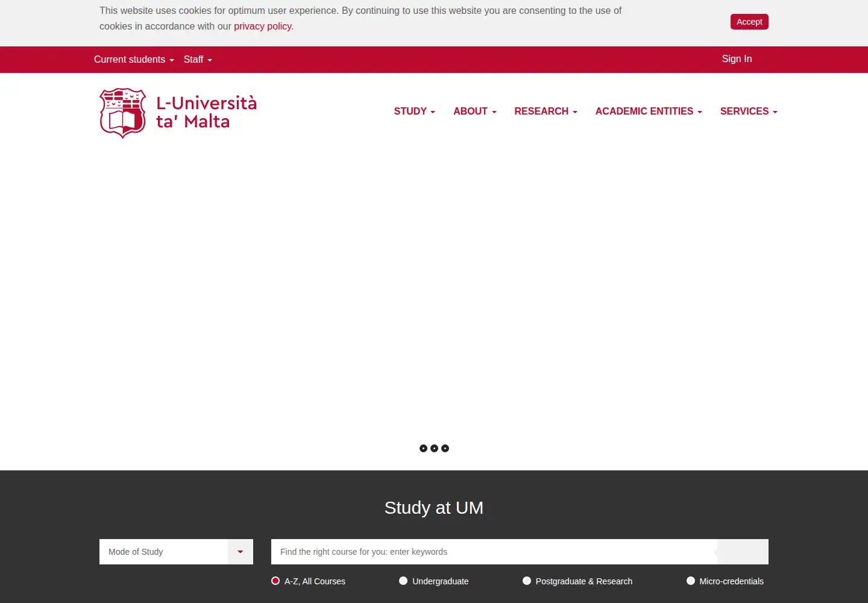The image size is (868, 603).
Task: Click the Sign In link
Action: click(737, 59)
